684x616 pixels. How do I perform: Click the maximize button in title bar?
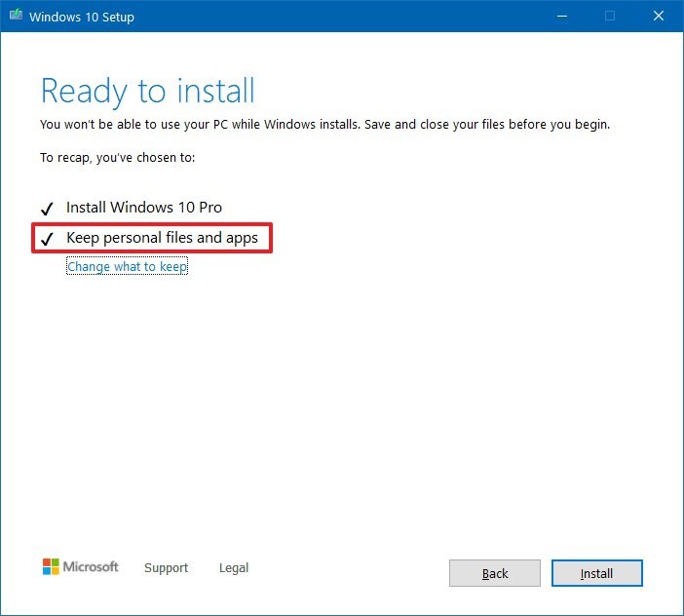pyautogui.click(x=610, y=17)
